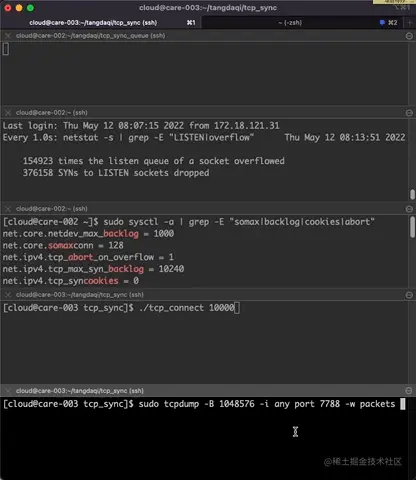
Task: Click the green zoom window button
Action: pos(30,8)
